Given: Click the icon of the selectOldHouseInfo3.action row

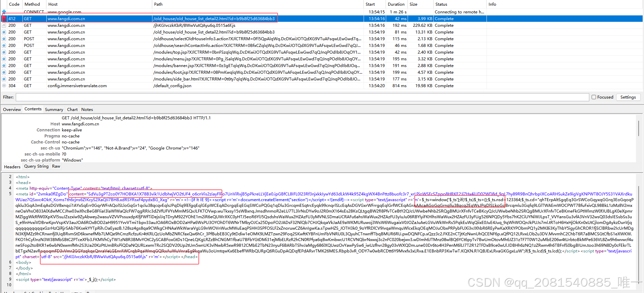Looking at the screenshot, I should click(x=4, y=39).
